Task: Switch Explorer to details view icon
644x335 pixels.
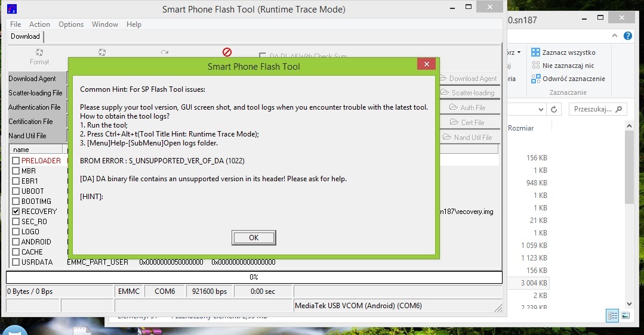Action: click(x=612, y=316)
